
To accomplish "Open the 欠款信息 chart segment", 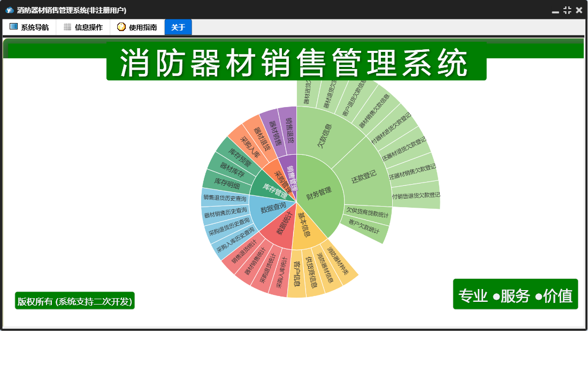I will pyautogui.click(x=325, y=136).
